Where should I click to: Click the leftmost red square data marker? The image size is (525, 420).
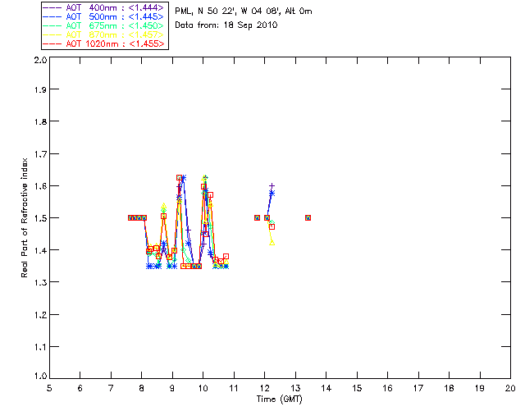coord(130,217)
